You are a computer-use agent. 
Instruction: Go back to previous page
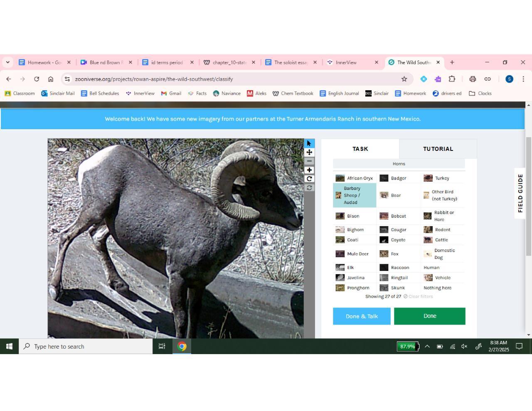(x=9, y=79)
